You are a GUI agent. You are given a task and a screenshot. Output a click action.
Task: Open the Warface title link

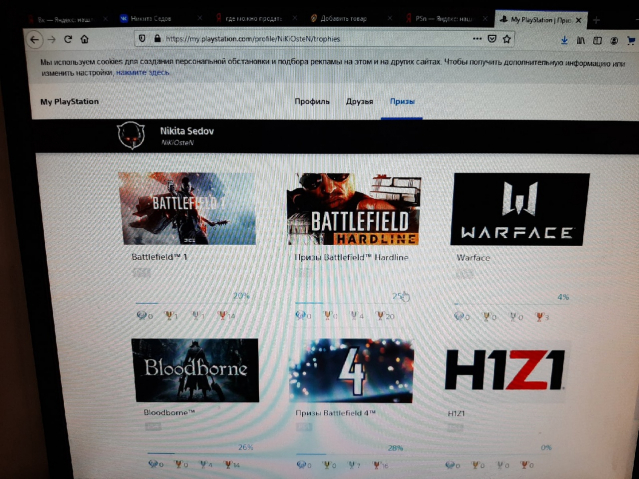pyautogui.click(x=473, y=258)
